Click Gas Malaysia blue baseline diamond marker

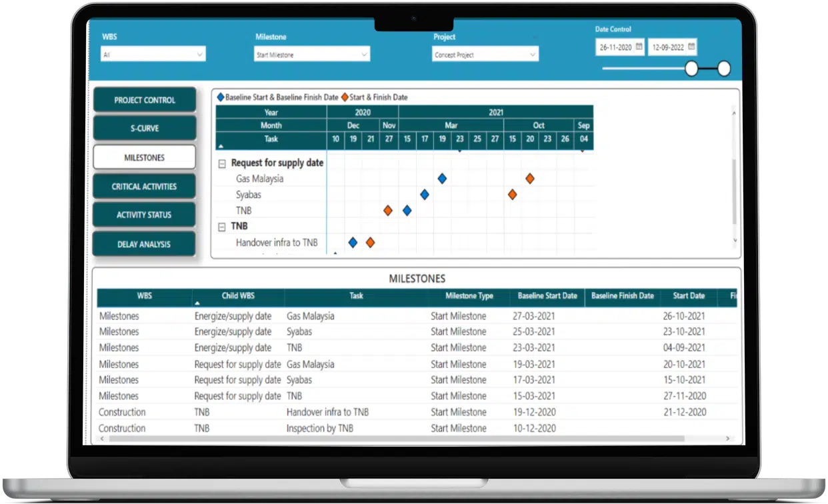pos(442,179)
